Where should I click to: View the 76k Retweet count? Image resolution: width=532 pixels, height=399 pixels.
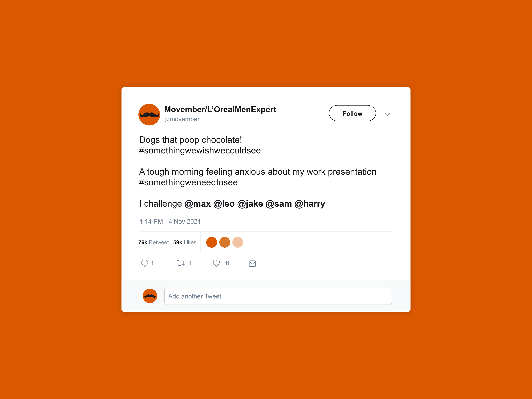(154, 242)
